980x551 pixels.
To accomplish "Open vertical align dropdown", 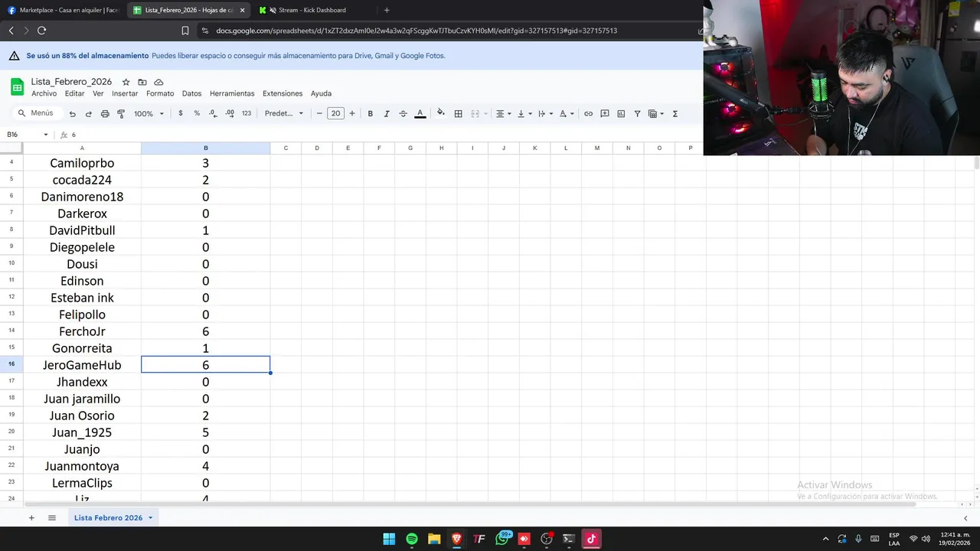I will pyautogui.click(x=524, y=113).
